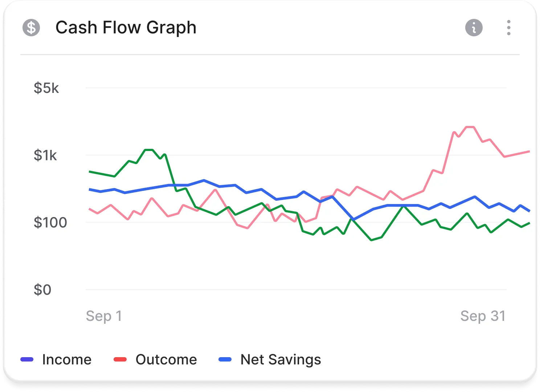Open the three-dot more options menu
The width and height of the screenshot is (540, 392).
click(509, 28)
